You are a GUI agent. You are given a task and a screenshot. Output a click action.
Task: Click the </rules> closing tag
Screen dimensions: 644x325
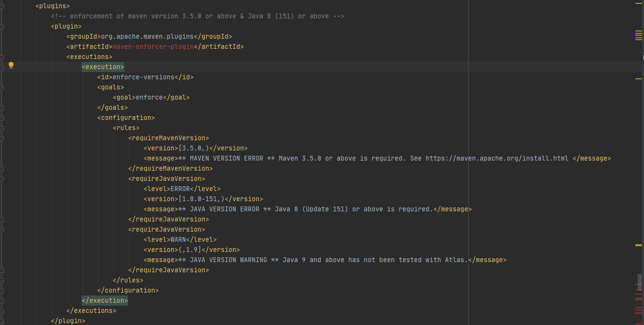(x=128, y=280)
